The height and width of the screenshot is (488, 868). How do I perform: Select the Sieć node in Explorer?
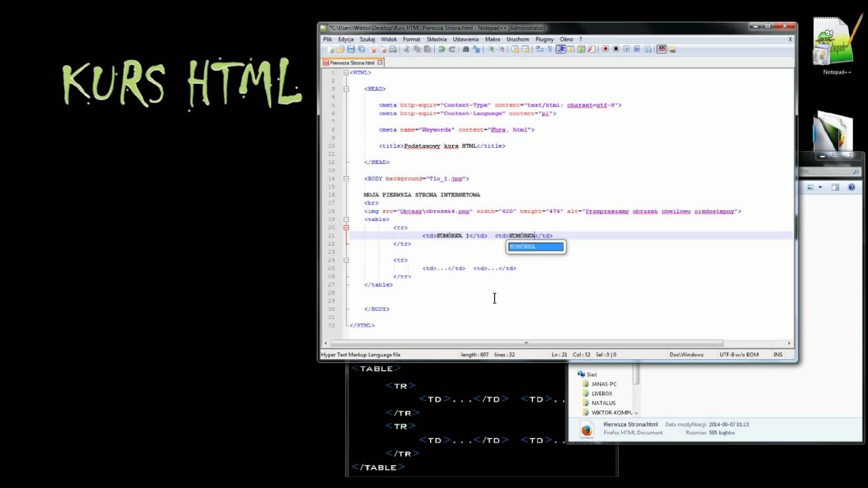tap(587, 374)
